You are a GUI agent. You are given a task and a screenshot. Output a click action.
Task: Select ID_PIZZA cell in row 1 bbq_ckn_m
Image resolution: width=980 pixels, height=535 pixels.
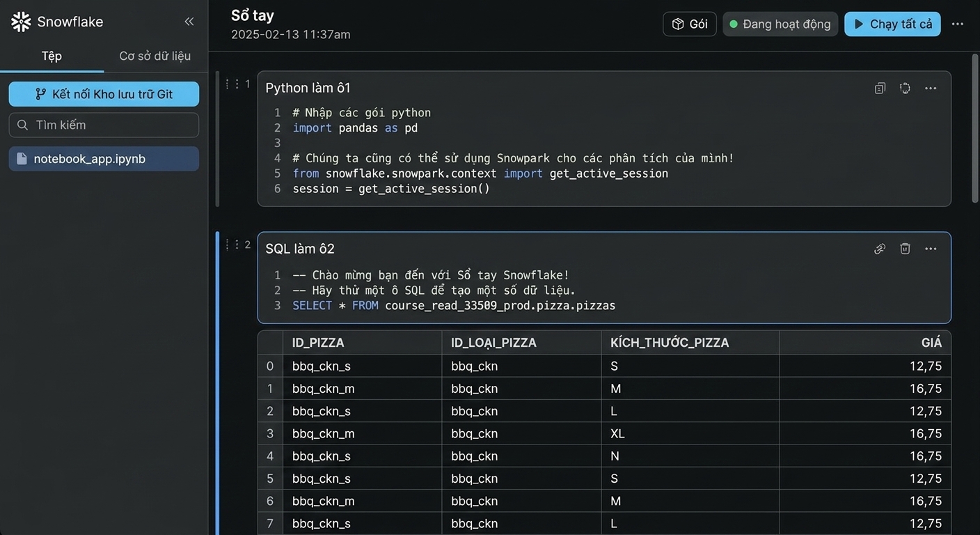[362, 389]
